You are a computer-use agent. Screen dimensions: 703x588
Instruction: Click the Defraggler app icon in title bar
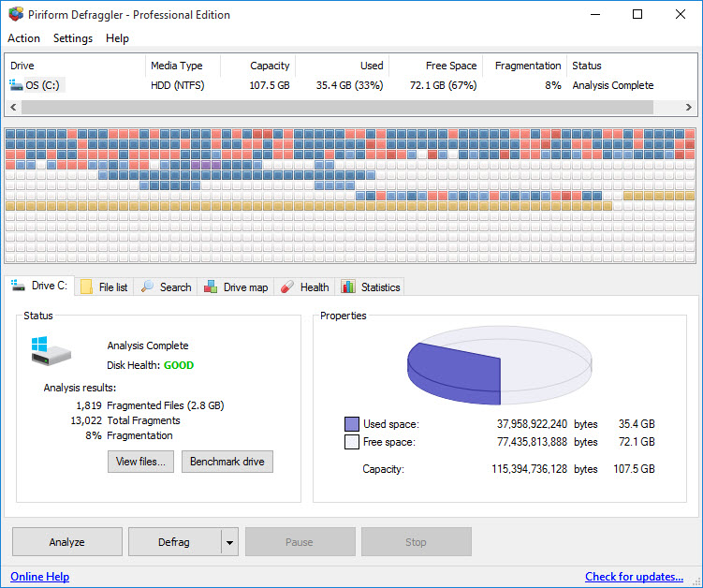15,14
